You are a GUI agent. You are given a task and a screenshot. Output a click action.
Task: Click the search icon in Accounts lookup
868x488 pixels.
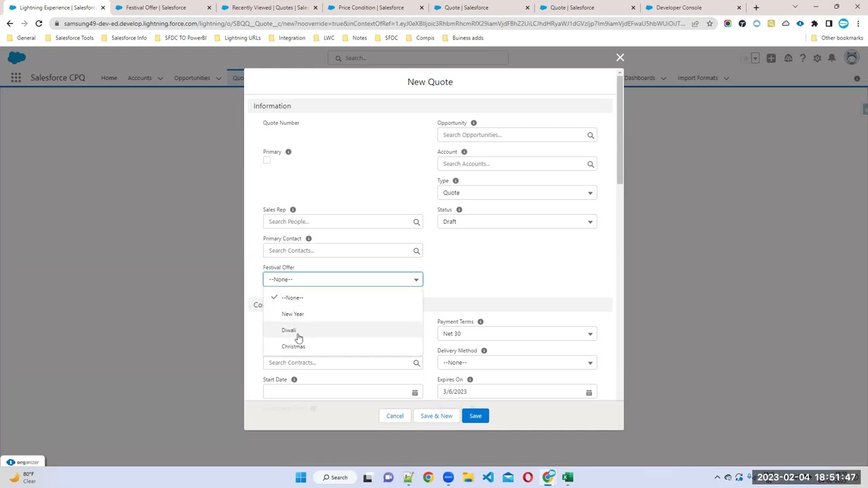point(590,164)
